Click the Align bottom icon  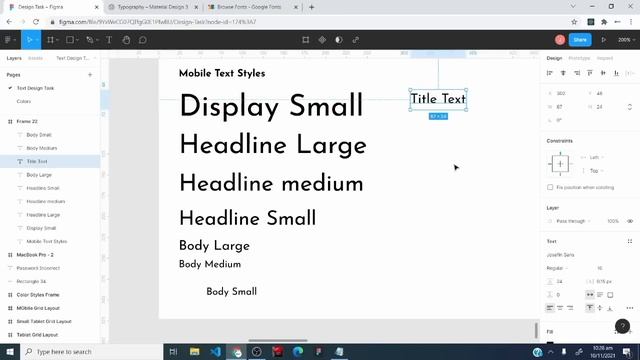[x=617, y=73]
